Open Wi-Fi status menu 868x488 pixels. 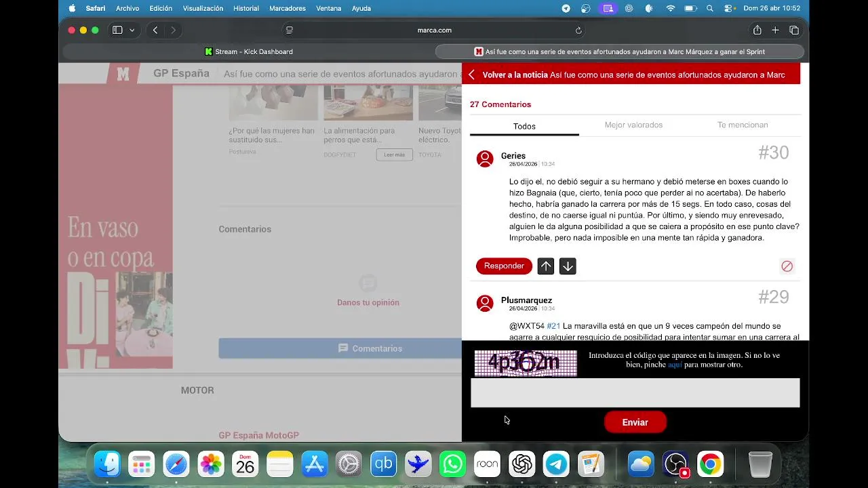coord(671,8)
